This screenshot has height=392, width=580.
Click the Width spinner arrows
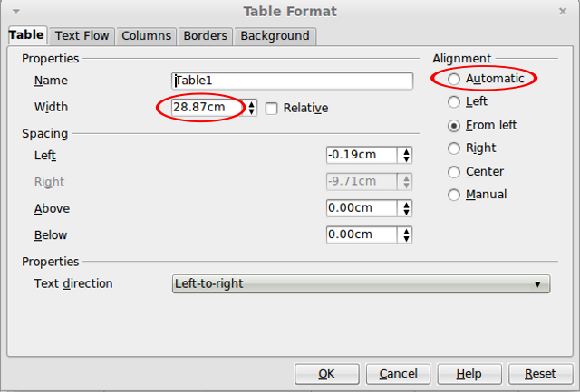pos(251,108)
